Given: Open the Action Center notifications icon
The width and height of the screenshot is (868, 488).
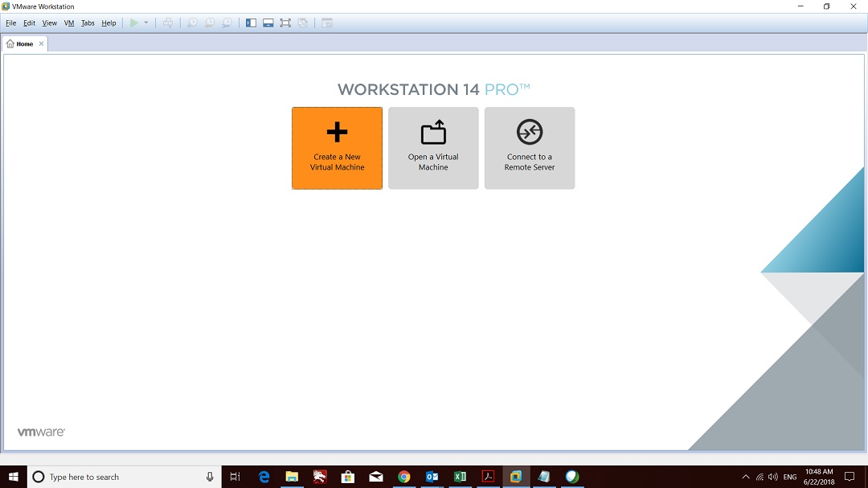Looking at the screenshot, I should 850,477.
